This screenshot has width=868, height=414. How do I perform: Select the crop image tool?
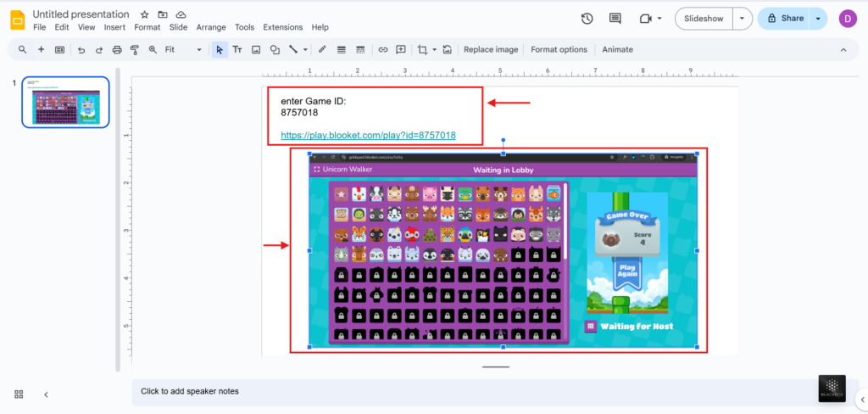[x=422, y=50]
